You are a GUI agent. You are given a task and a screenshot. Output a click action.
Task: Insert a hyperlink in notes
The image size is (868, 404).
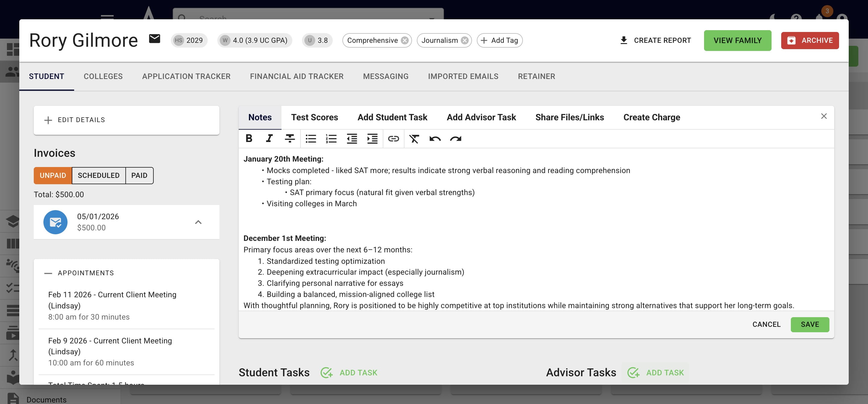pyautogui.click(x=394, y=138)
